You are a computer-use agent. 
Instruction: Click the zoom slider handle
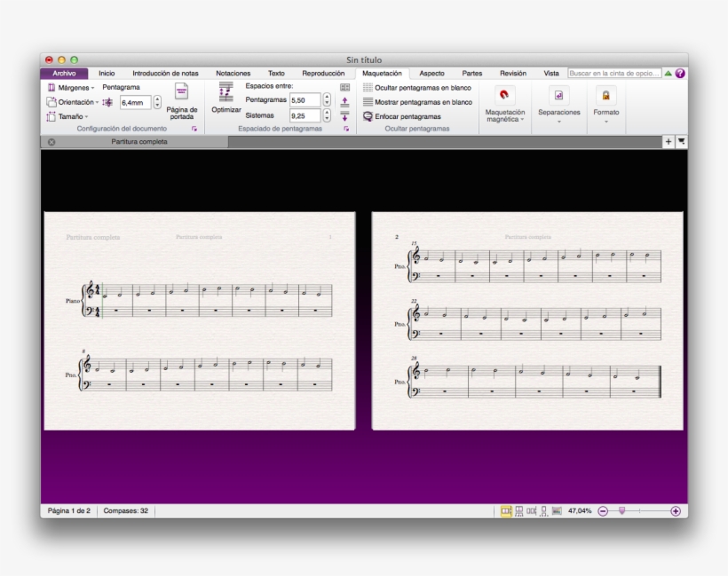pyautogui.click(x=621, y=510)
